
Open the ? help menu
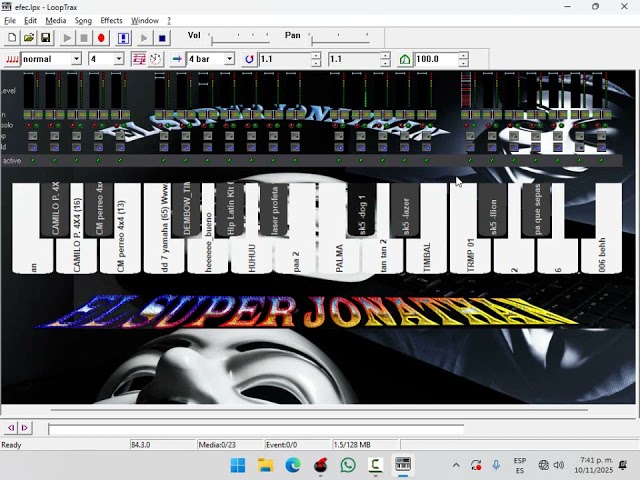click(x=169, y=20)
